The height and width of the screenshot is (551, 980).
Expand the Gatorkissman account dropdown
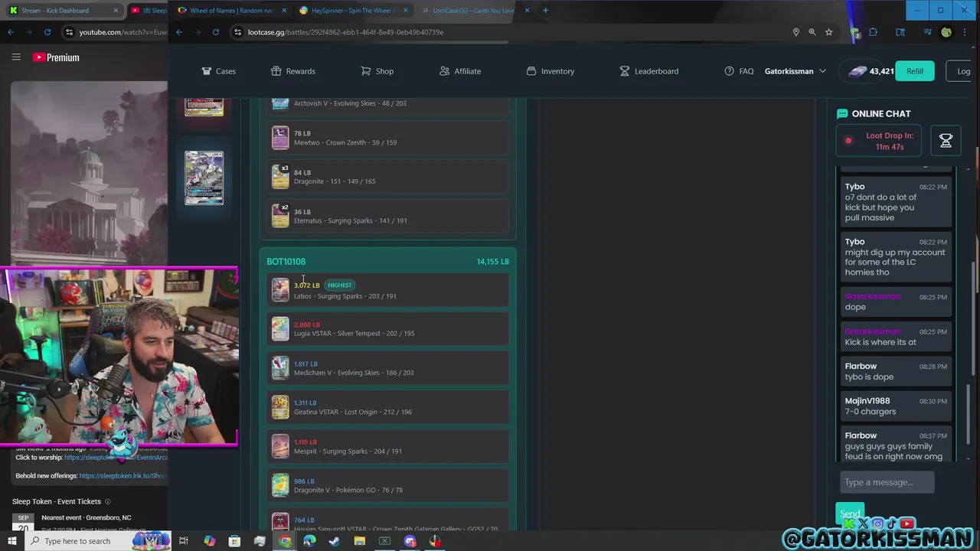click(x=795, y=71)
